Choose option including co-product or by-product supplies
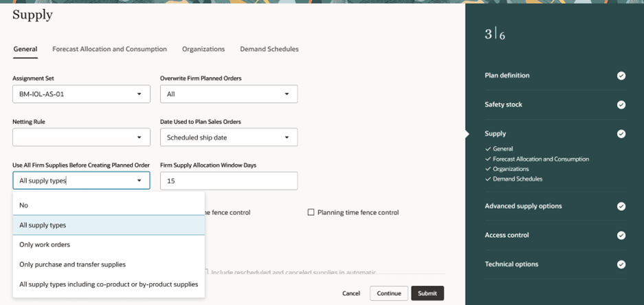Viewport: 644px width, 305px height. pos(109,284)
